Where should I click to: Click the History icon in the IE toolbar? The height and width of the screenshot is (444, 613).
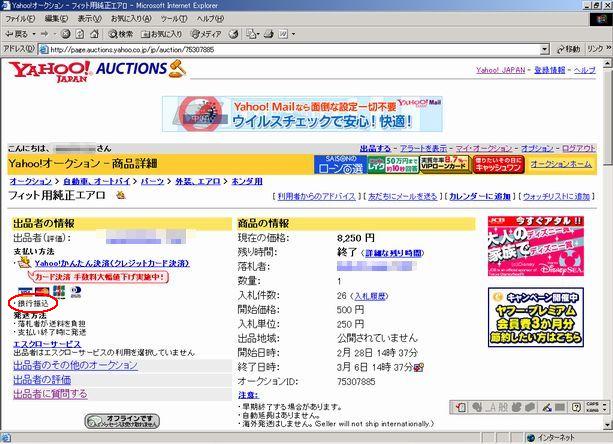coord(233,34)
